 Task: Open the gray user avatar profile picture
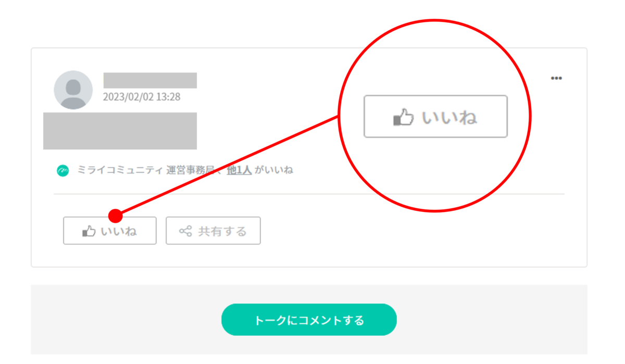(x=73, y=90)
